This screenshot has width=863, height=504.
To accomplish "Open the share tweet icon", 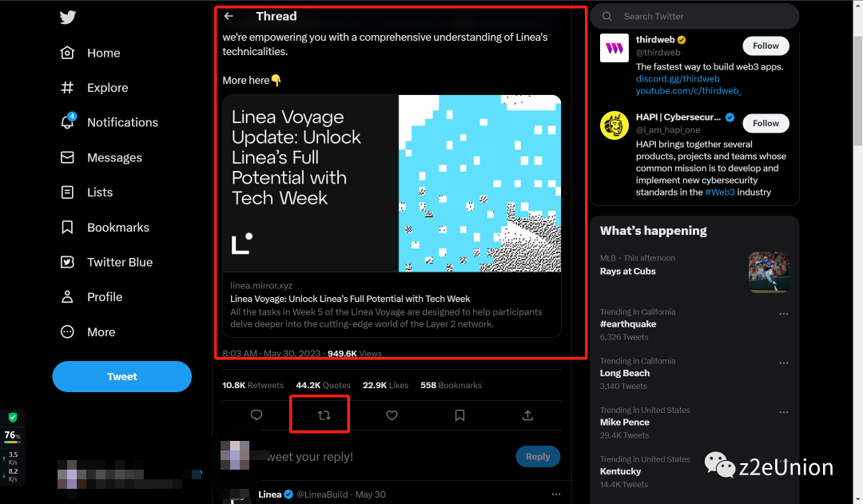I will pyautogui.click(x=527, y=415).
